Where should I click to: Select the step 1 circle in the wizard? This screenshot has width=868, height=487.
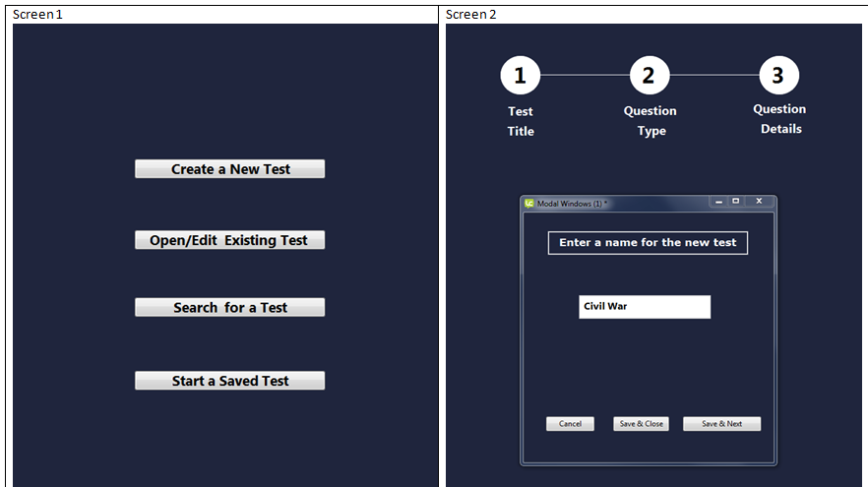(x=520, y=75)
